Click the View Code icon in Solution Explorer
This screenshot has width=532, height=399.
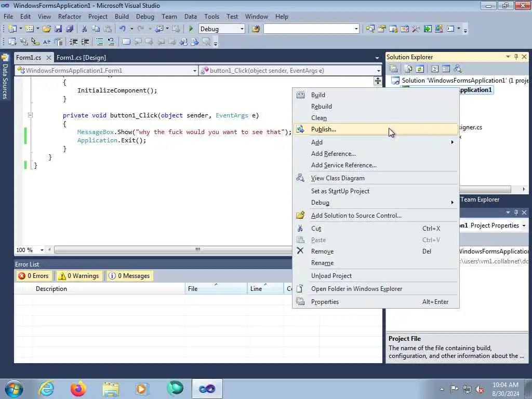coord(435,69)
